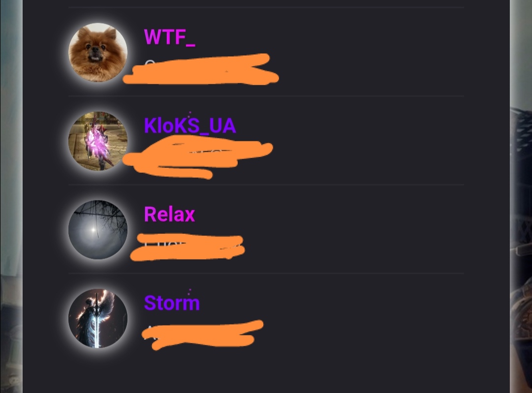Click the KloKS_UA username
This screenshot has width=532, height=393.
click(189, 126)
